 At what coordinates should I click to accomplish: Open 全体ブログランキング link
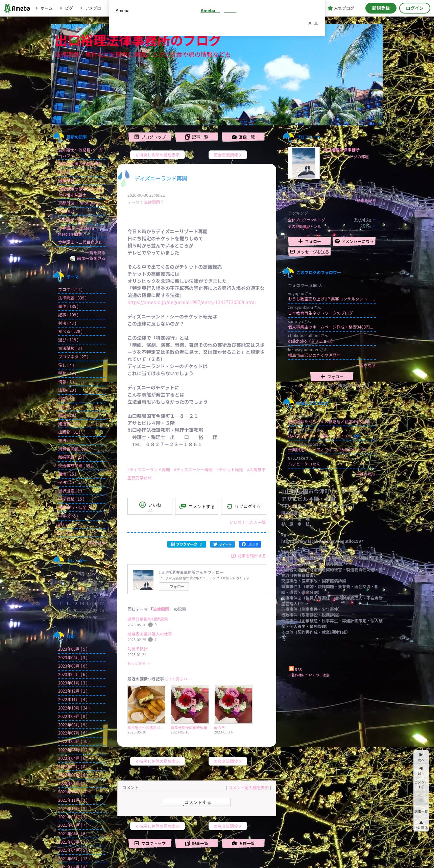[307, 220]
